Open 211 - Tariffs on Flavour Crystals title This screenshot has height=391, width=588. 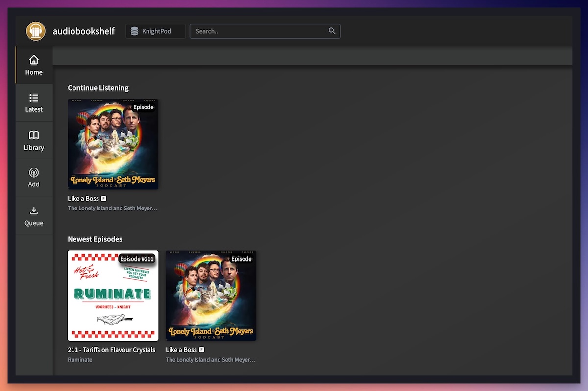click(x=112, y=350)
